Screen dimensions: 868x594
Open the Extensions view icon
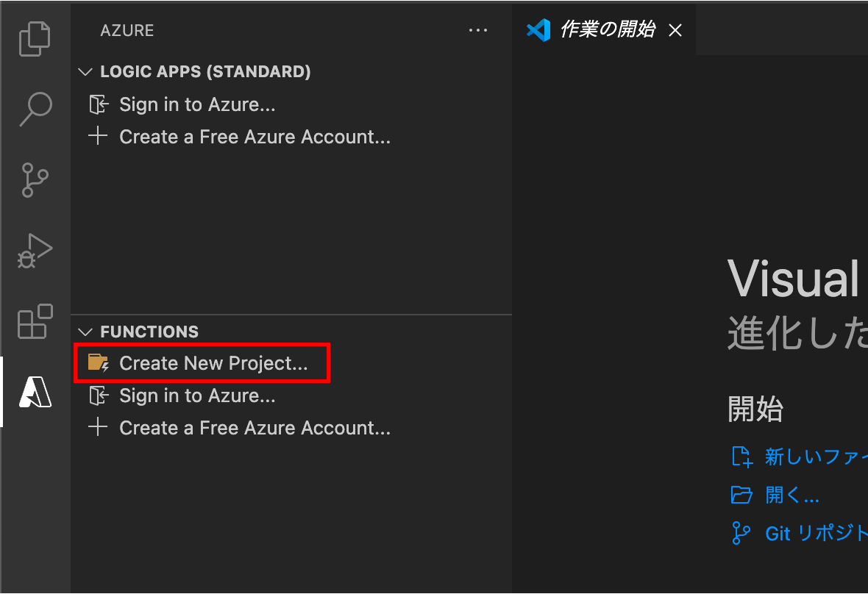(35, 321)
